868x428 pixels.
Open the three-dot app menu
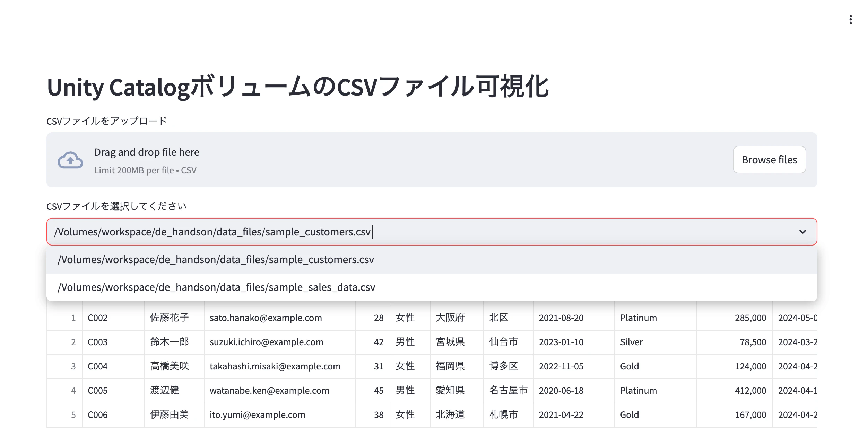pyautogui.click(x=850, y=19)
